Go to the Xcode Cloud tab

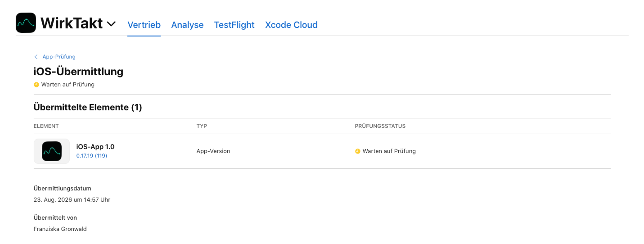291,25
